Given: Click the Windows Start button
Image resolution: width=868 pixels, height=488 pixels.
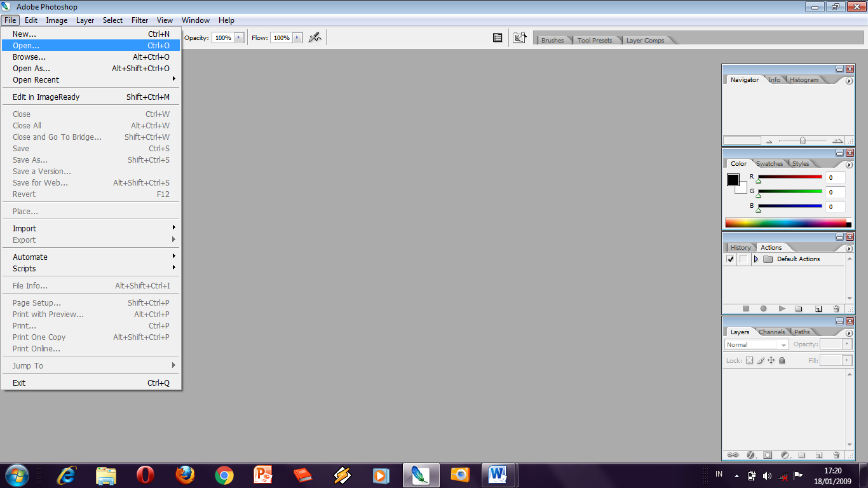Looking at the screenshot, I should coord(17,475).
